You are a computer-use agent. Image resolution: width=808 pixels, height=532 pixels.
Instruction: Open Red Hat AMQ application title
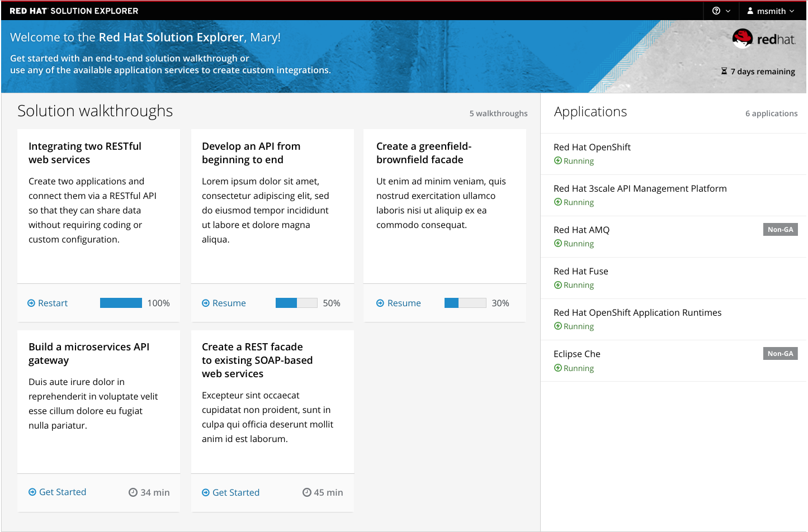tap(582, 230)
